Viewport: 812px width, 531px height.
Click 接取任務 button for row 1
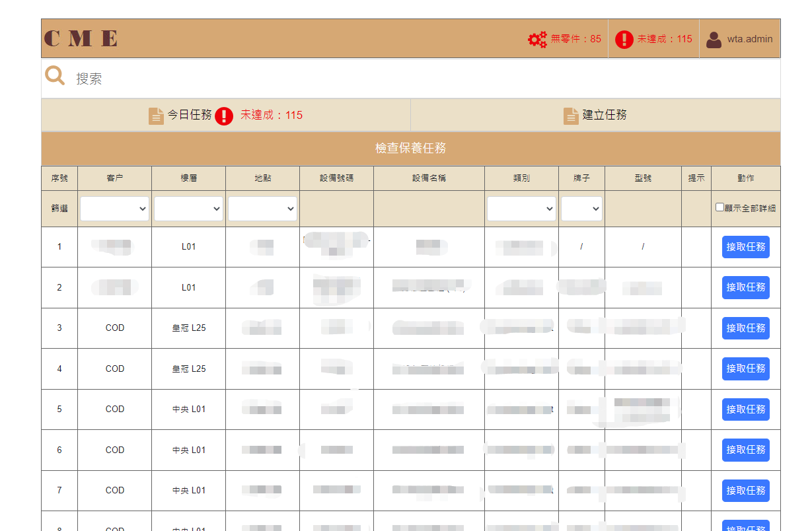[746, 247]
